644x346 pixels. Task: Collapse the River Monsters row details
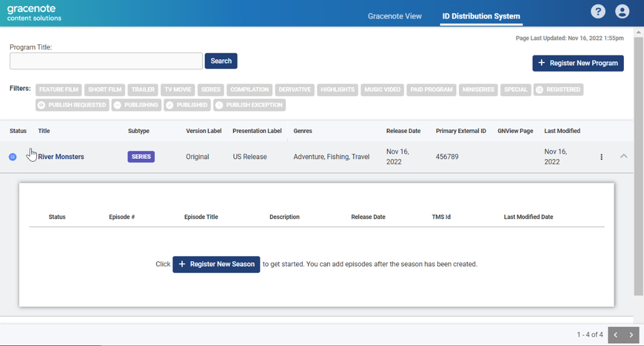click(624, 156)
